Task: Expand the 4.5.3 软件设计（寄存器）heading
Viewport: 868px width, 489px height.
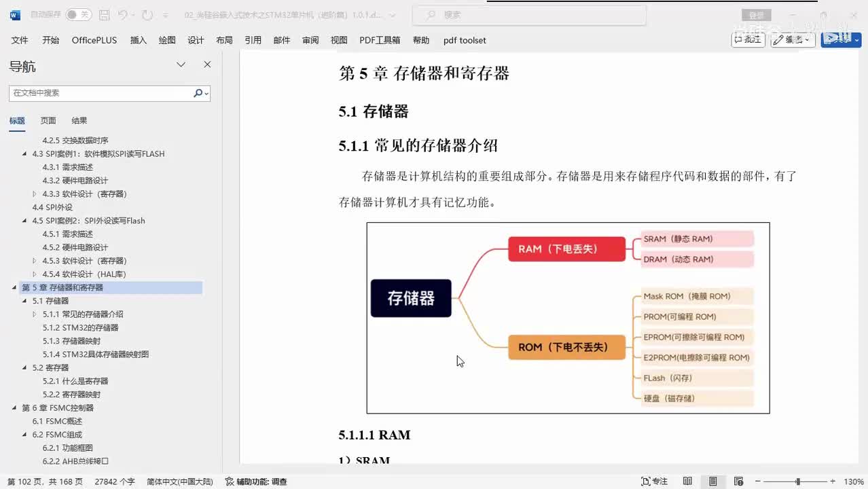Action: (x=35, y=261)
